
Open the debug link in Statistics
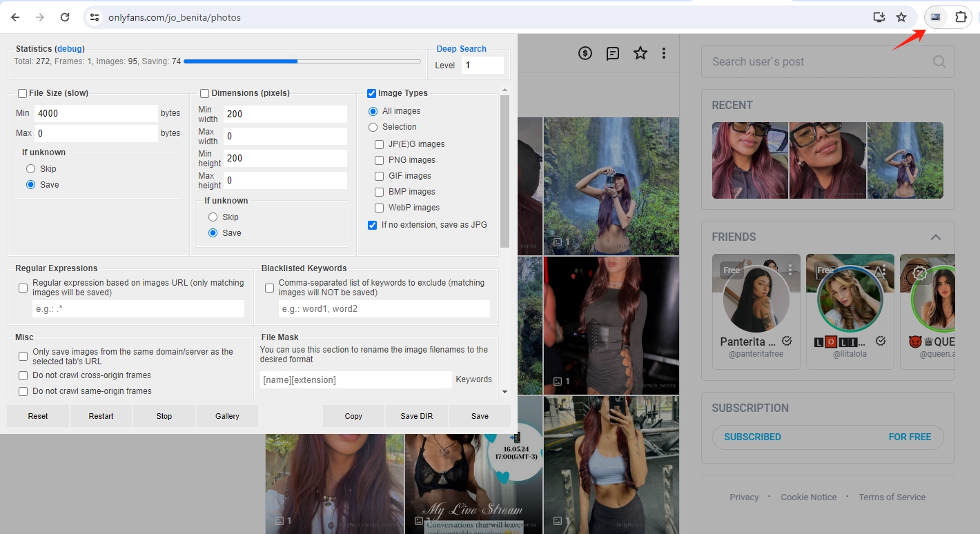coord(70,49)
